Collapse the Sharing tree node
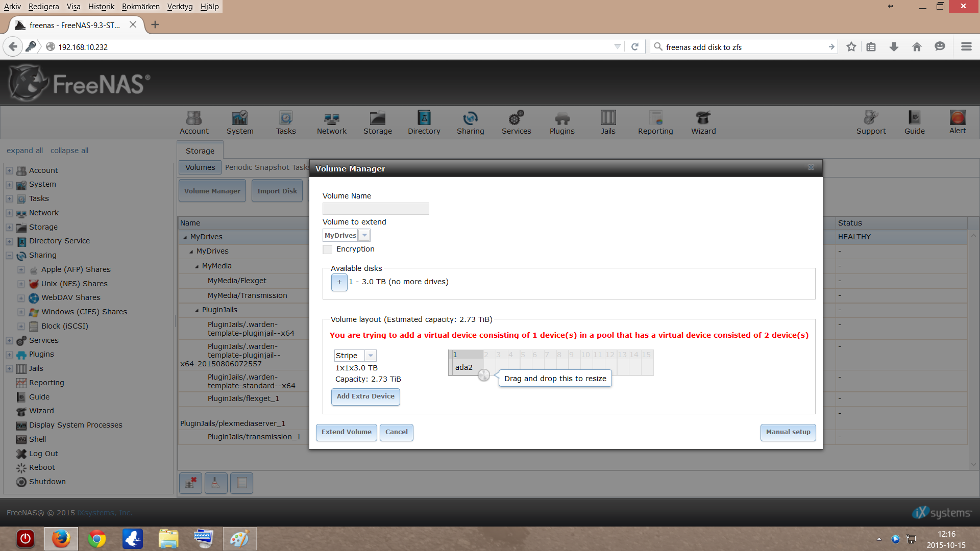The image size is (980, 551). (x=9, y=256)
